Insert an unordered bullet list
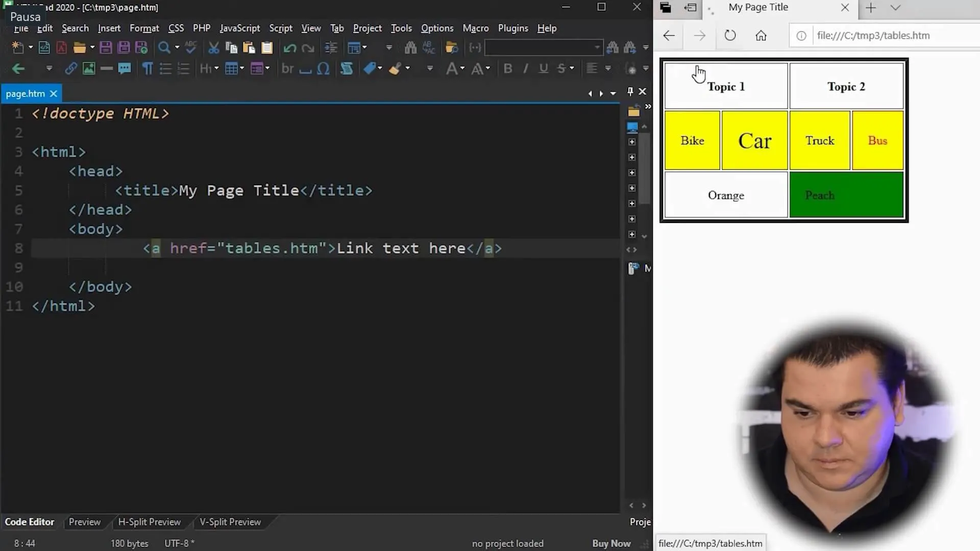 point(165,68)
